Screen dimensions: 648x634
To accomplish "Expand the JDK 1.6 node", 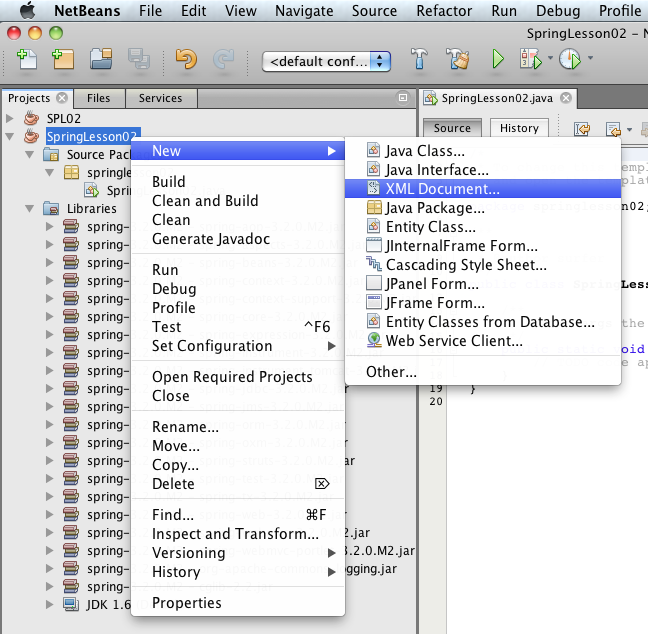I will [50, 604].
